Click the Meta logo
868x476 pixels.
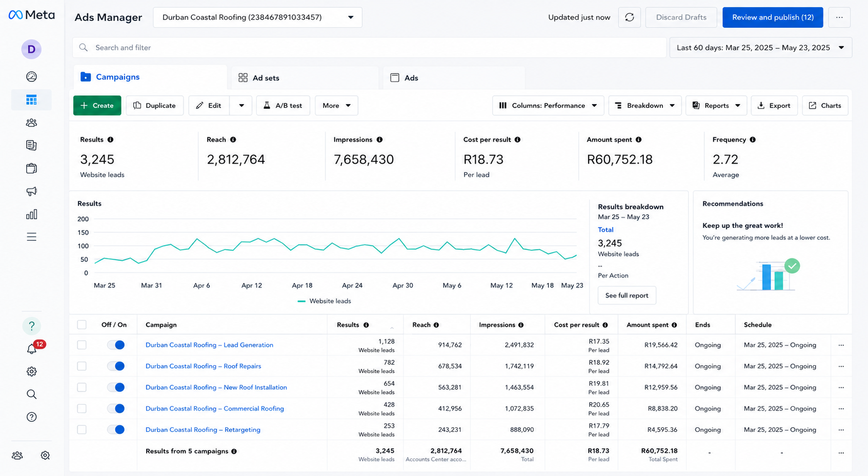pos(31,15)
